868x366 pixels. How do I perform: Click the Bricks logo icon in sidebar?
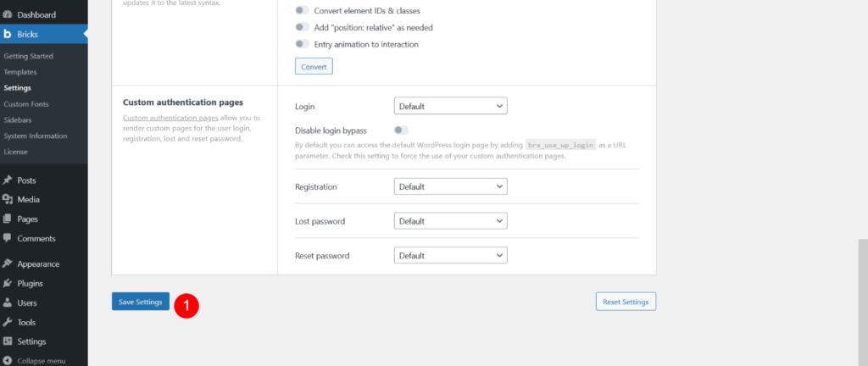point(8,34)
